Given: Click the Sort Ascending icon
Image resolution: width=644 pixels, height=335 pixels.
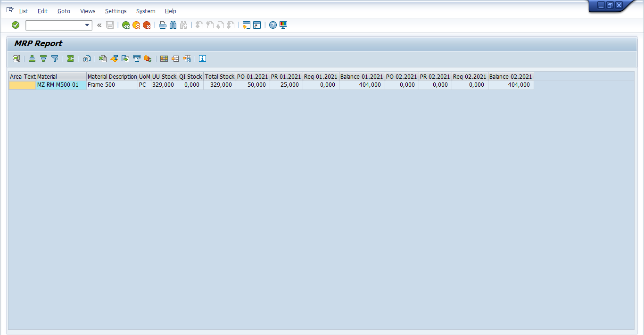Looking at the screenshot, I should [32, 58].
